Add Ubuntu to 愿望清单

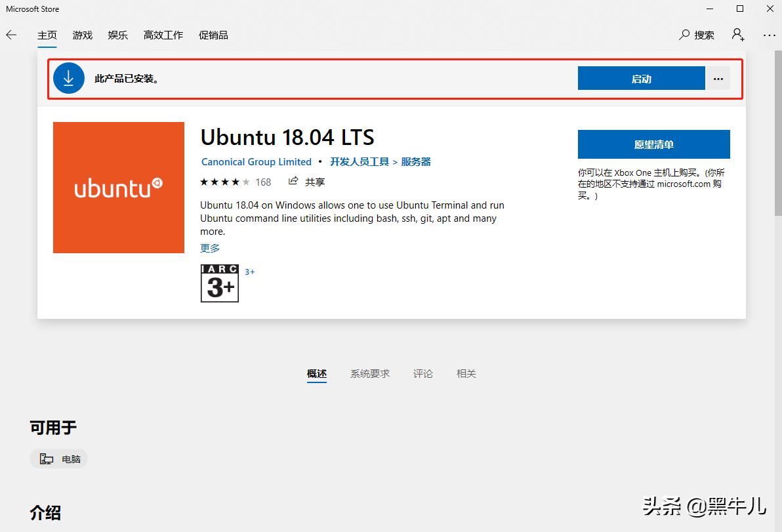(x=653, y=144)
